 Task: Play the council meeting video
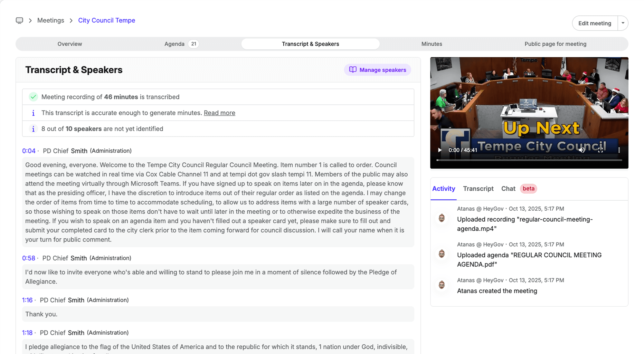click(440, 150)
